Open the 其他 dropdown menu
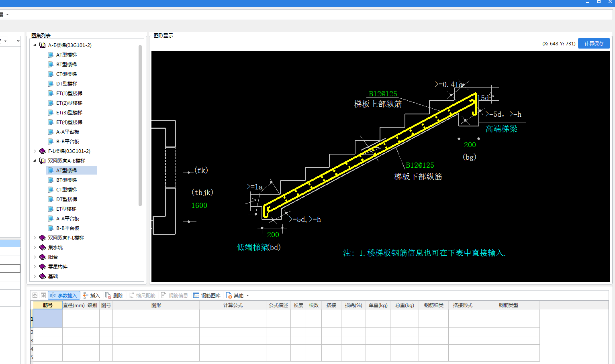615x364 pixels. pos(237,295)
